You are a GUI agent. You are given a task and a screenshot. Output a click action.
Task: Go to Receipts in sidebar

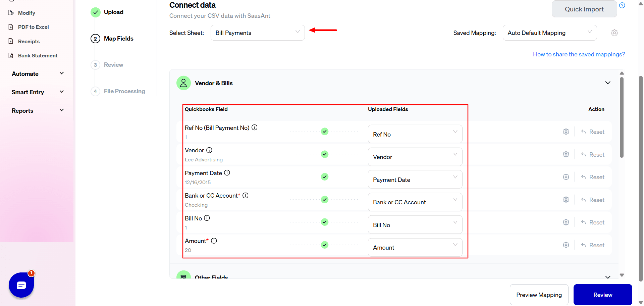pyautogui.click(x=29, y=41)
